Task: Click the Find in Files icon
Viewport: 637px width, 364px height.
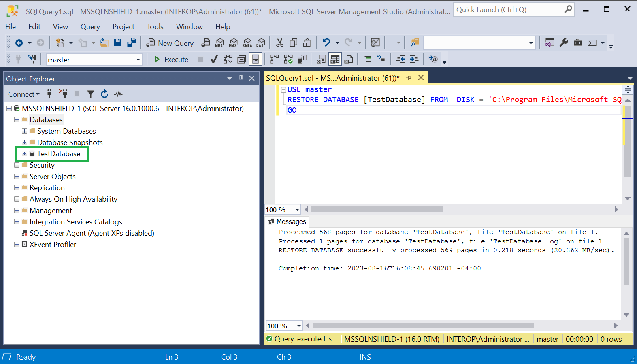Action: pyautogui.click(x=415, y=43)
